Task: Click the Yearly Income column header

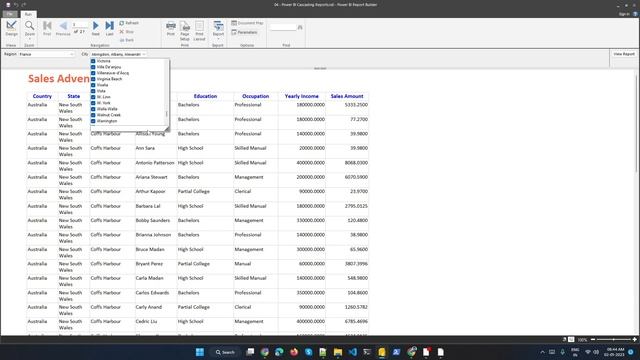Action: [x=302, y=96]
